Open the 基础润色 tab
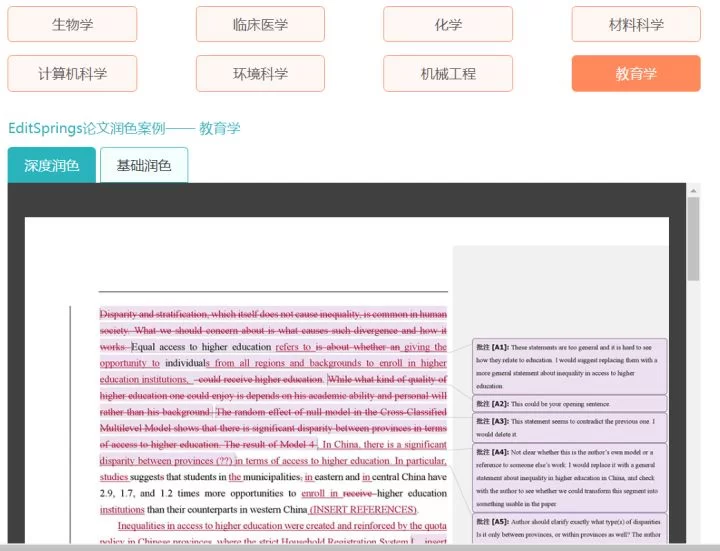The height and width of the screenshot is (551, 720). pos(144,165)
